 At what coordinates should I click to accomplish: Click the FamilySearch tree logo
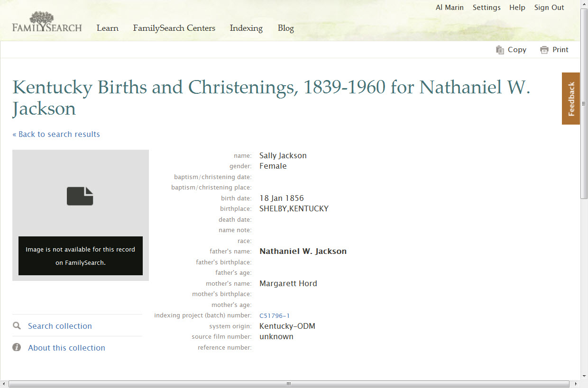click(x=47, y=22)
